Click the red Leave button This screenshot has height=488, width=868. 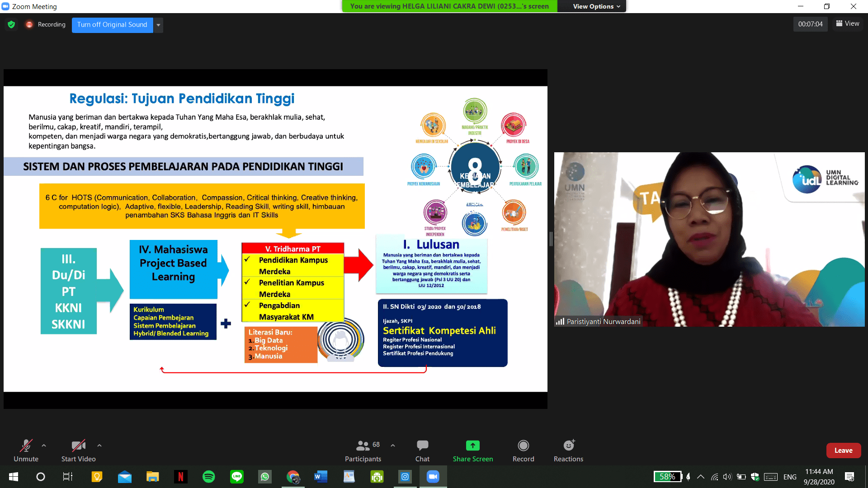(x=843, y=450)
